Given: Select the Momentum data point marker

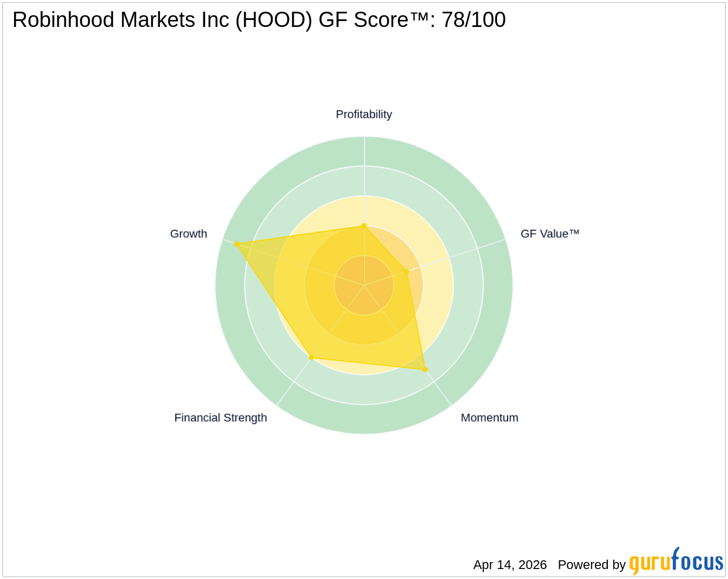Looking at the screenshot, I should pyautogui.click(x=425, y=369).
